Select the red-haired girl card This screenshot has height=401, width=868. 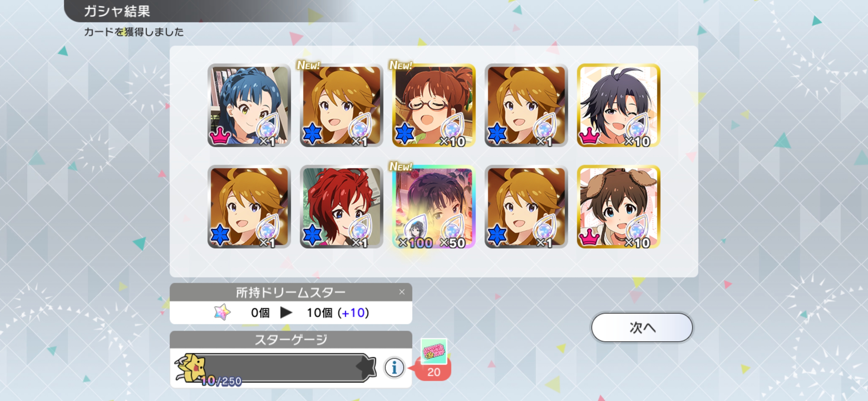coord(341,207)
